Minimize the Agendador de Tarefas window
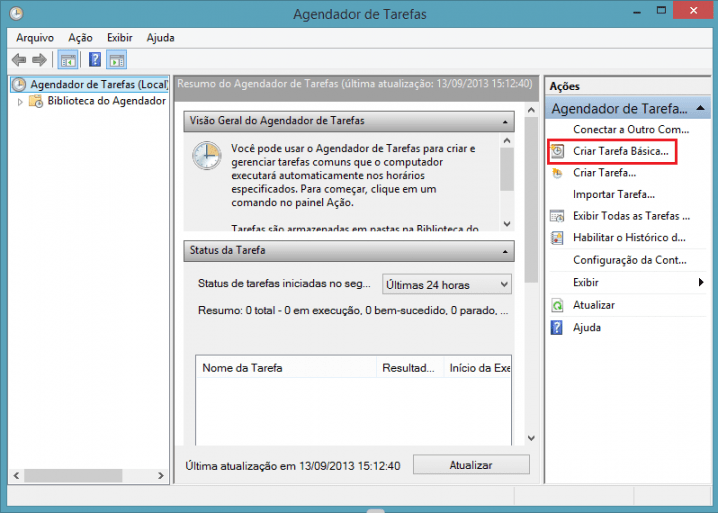The height and width of the screenshot is (513, 718). (636, 11)
